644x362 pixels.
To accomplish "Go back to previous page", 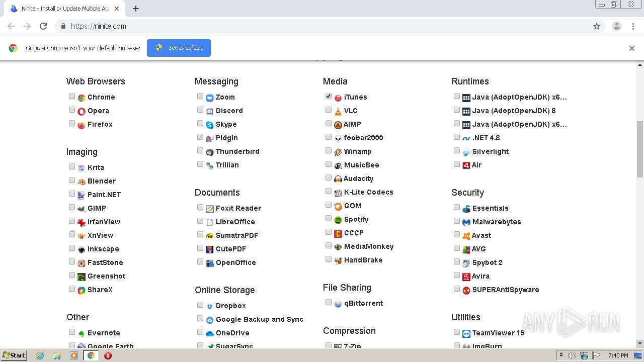I will click(11, 26).
